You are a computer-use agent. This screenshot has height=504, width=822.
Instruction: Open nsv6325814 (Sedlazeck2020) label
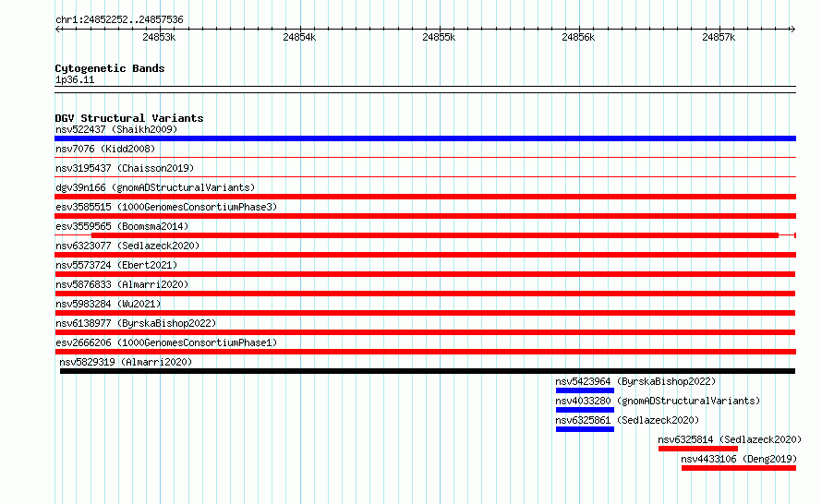click(x=730, y=439)
